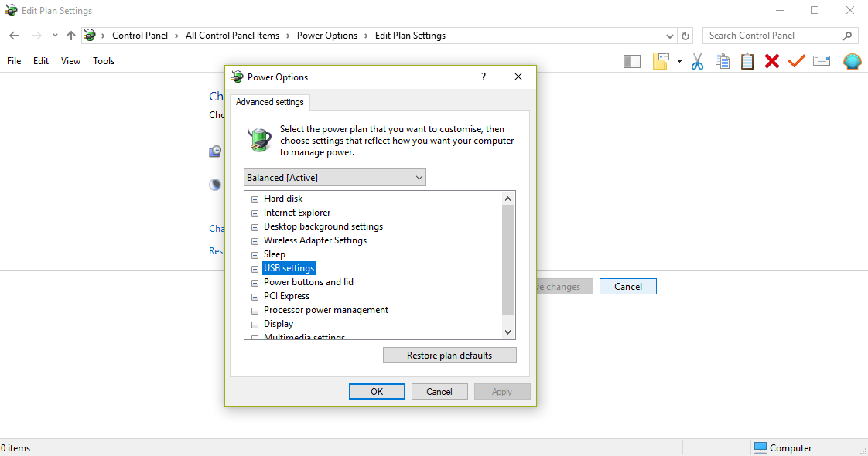The height and width of the screenshot is (456, 868).
Task: Click the Up arrow navigation button
Action: [x=71, y=36]
